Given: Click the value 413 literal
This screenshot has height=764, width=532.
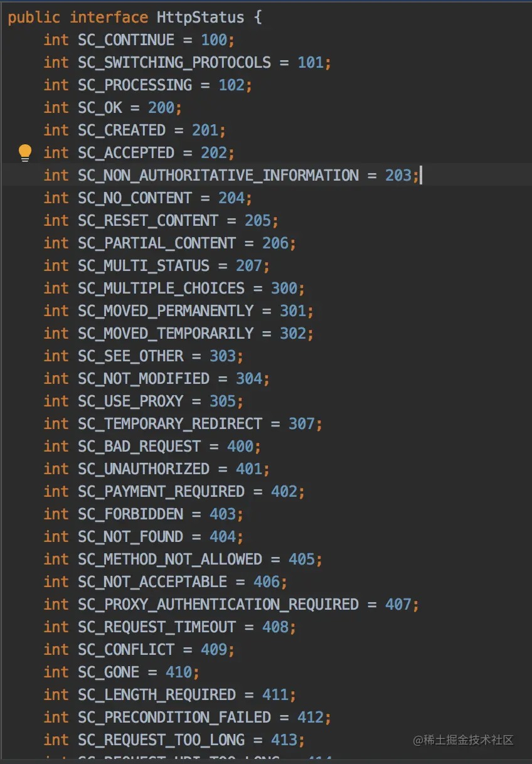Looking at the screenshot, I should (284, 740).
